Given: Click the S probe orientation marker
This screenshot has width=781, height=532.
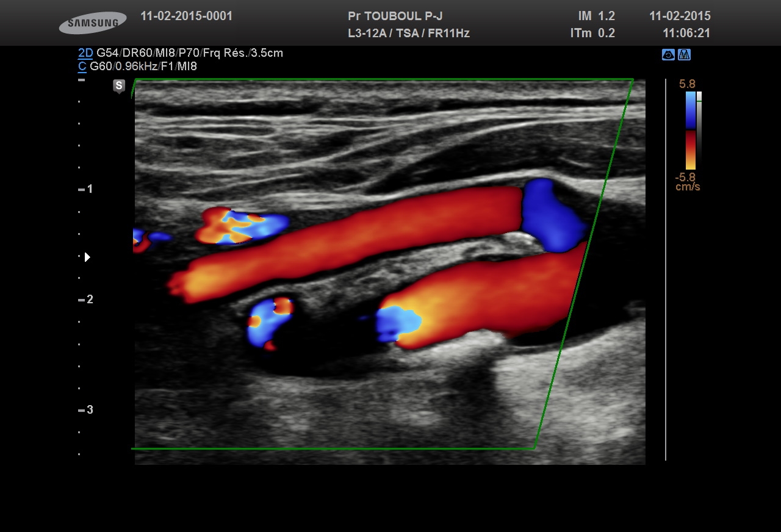Looking at the screenshot, I should tap(119, 86).
